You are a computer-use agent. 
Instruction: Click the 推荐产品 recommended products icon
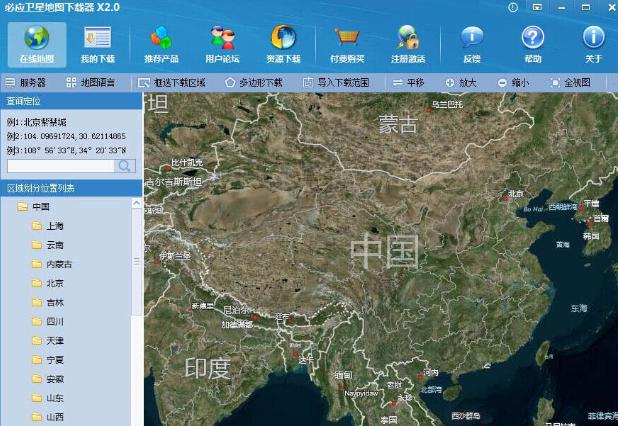click(160, 43)
